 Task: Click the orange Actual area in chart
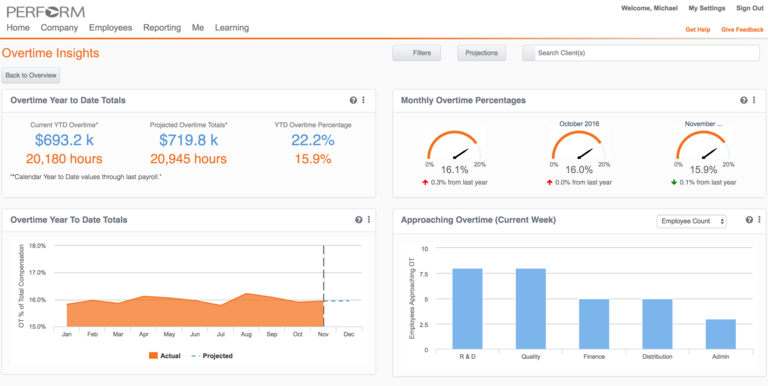(x=195, y=314)
